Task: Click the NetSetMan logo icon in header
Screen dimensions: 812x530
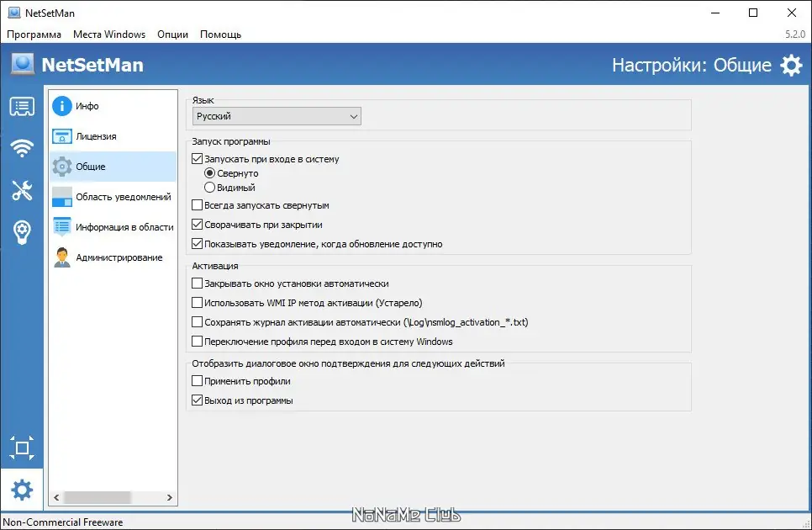Action: 22,65
